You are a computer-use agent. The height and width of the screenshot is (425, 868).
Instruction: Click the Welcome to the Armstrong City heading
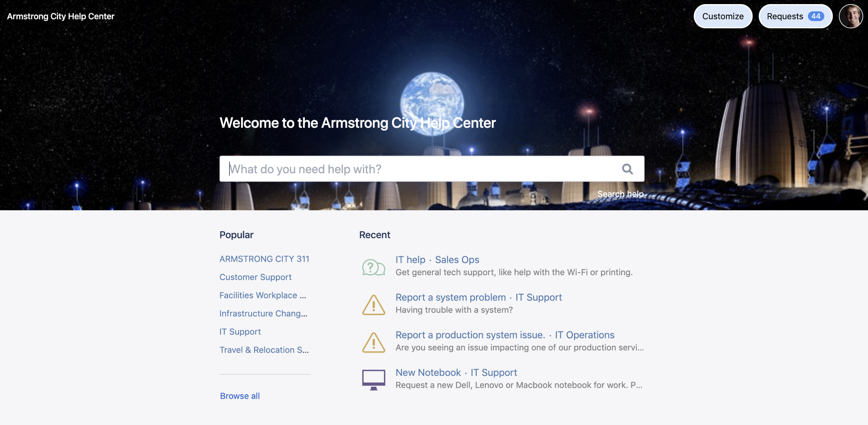coord(358,123)
